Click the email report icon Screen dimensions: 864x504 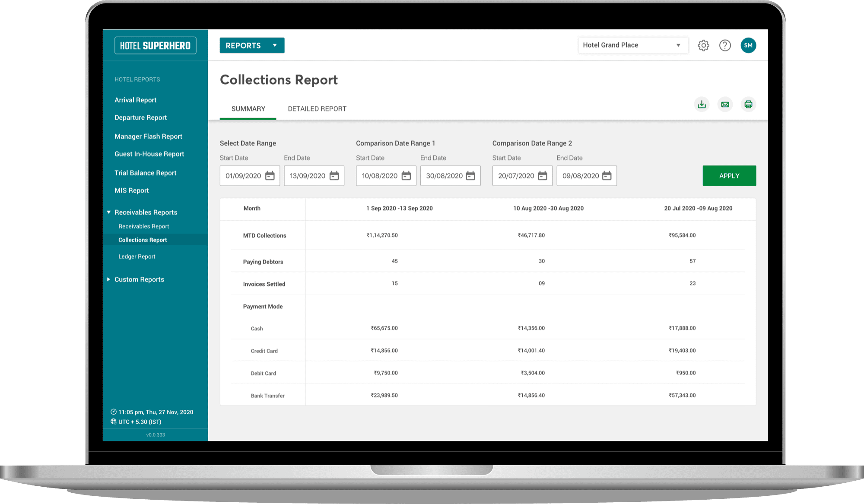[x=725, y=105]
